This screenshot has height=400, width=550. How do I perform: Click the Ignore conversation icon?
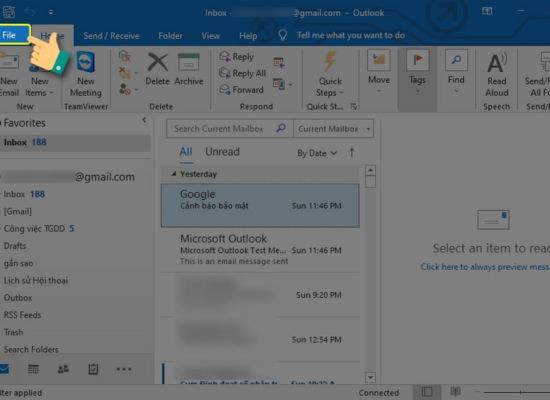click(x=125, y=56)
